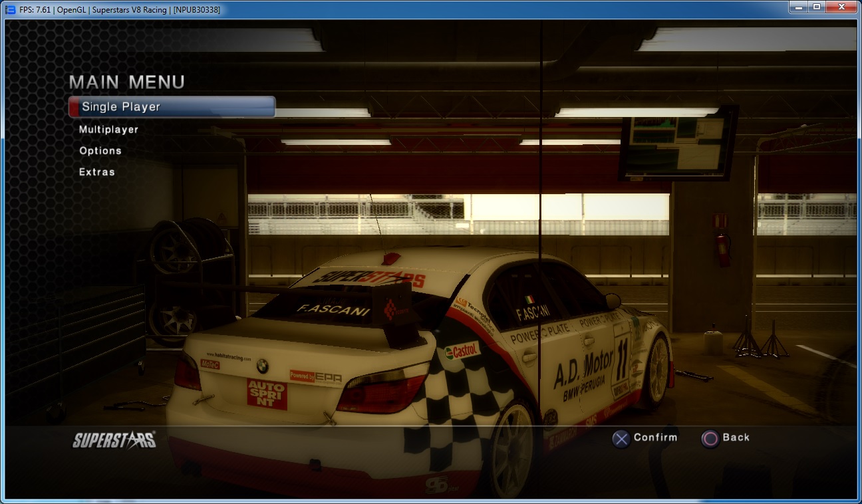Maximize the emulator window

[x=816, y=7]
